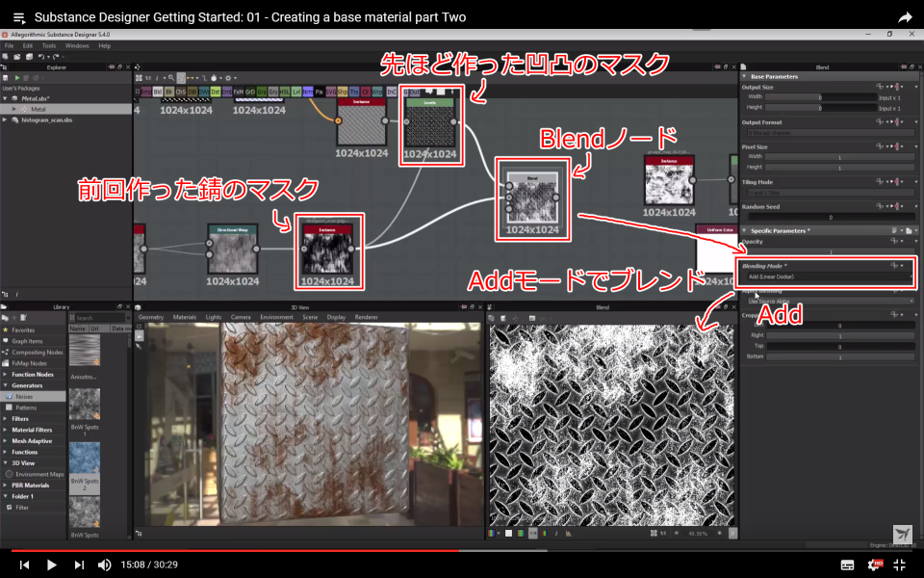Share the video
The image size is (924, 578).
(x=905, y=17)
